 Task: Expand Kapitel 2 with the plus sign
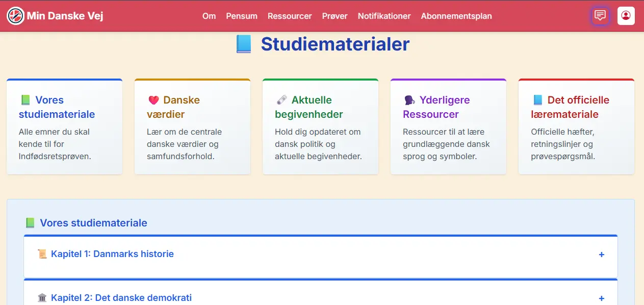pos(601,298)
